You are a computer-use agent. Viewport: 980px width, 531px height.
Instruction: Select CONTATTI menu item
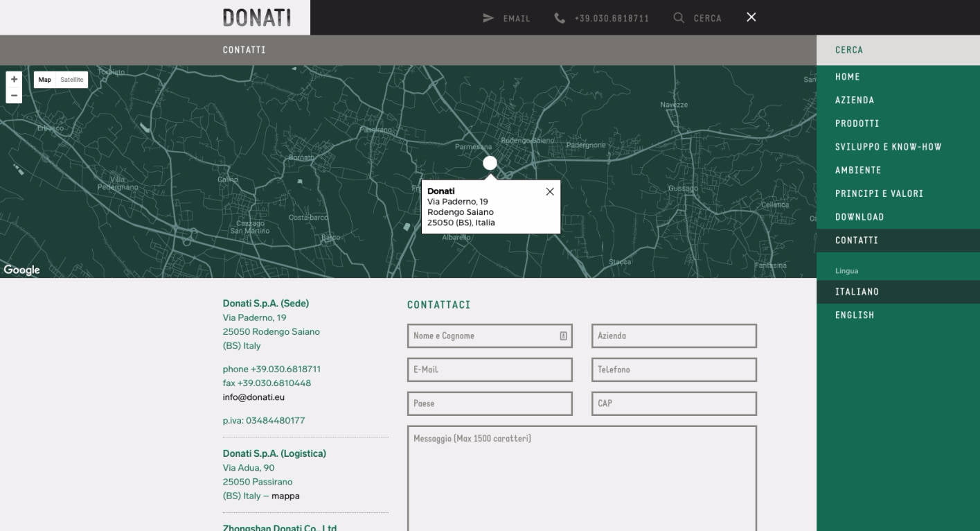(x=898, y=241)
